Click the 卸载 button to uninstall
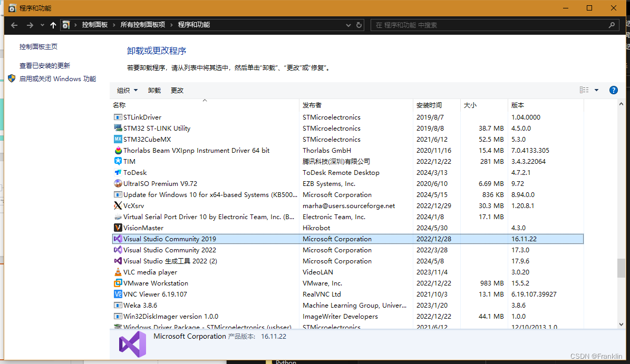This screenshot has width=630, height=364. pyautogui.click(x=154, y=90)
